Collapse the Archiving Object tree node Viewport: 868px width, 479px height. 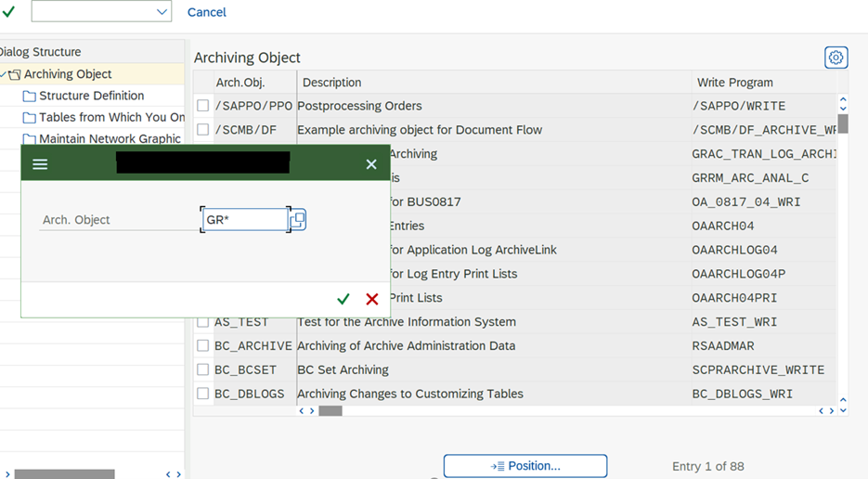pyautogui.click(x=4, y=73)
